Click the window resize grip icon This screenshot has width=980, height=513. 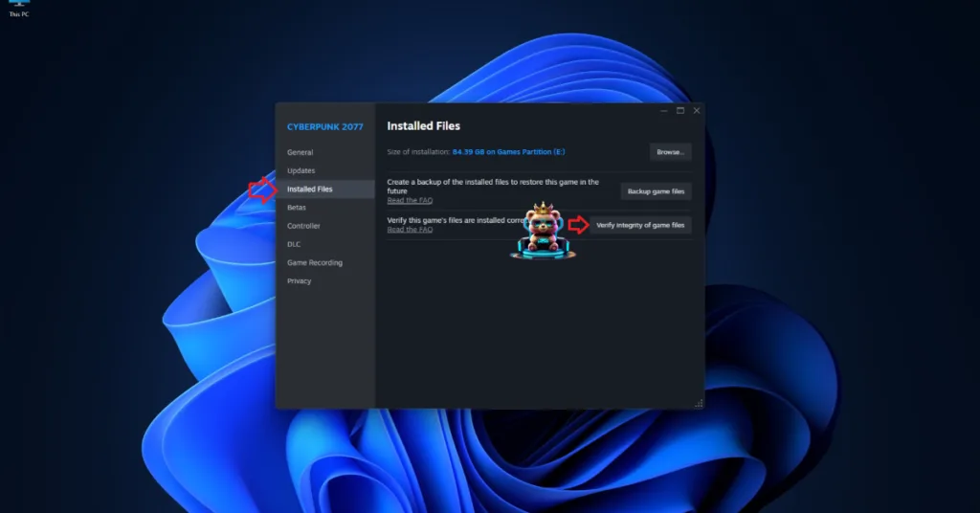point(699,404)
